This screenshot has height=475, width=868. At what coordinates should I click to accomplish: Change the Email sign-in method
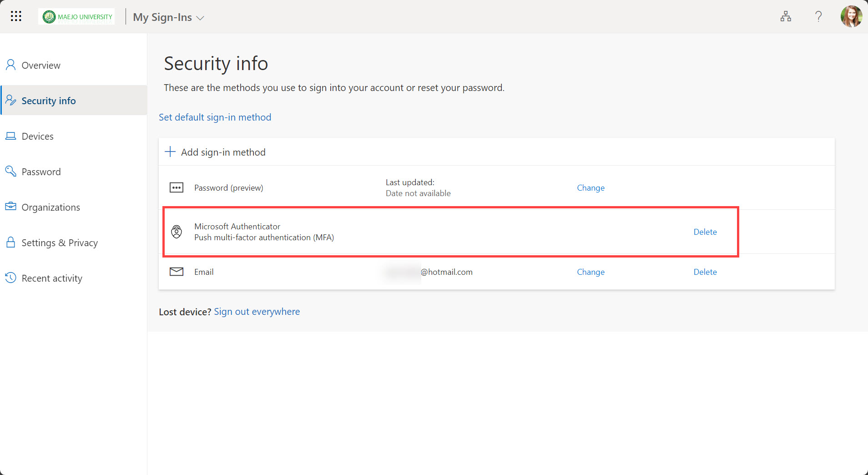click(x=590, y=272)
